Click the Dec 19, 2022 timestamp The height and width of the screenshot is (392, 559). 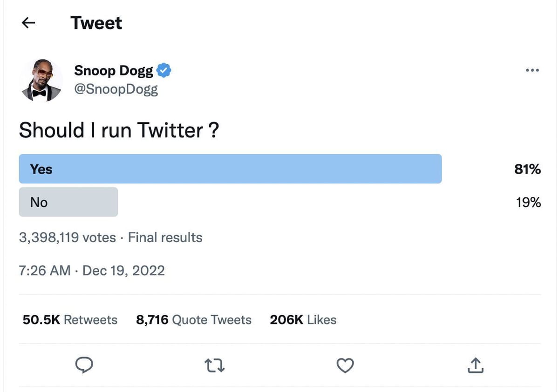(x=123, y=270)
